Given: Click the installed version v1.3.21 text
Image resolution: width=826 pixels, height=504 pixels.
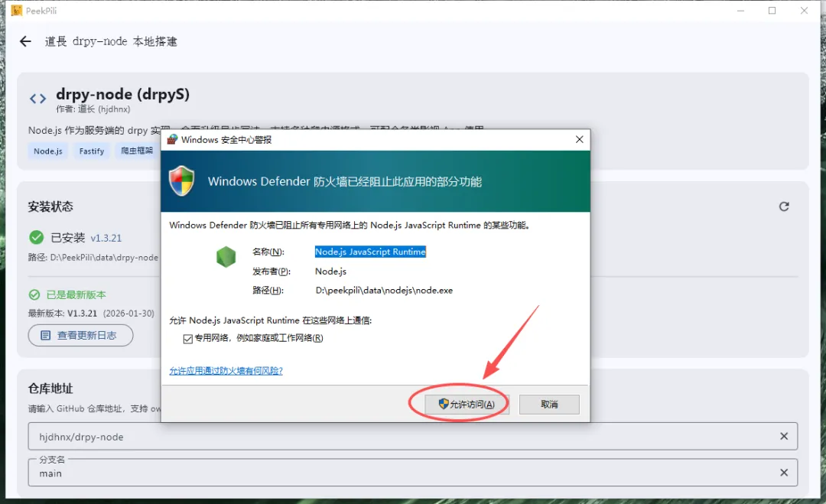Looking at the screenshot, I should [x=106, y=238].
